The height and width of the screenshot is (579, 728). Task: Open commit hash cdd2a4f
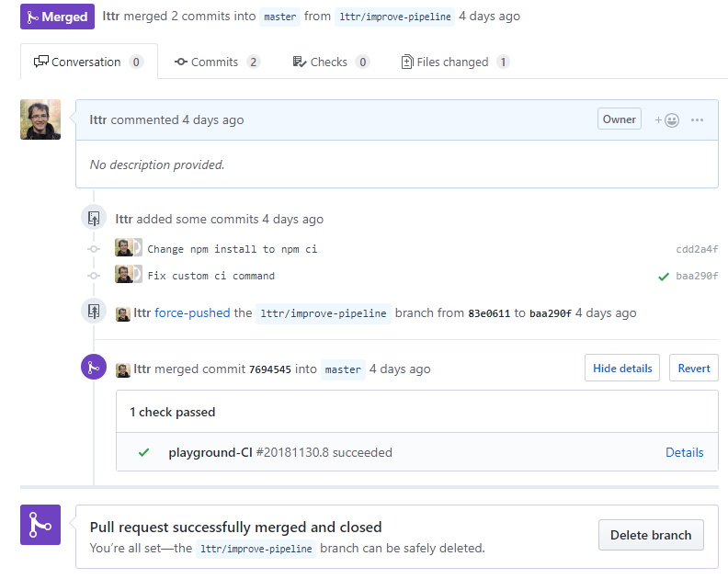697,249
